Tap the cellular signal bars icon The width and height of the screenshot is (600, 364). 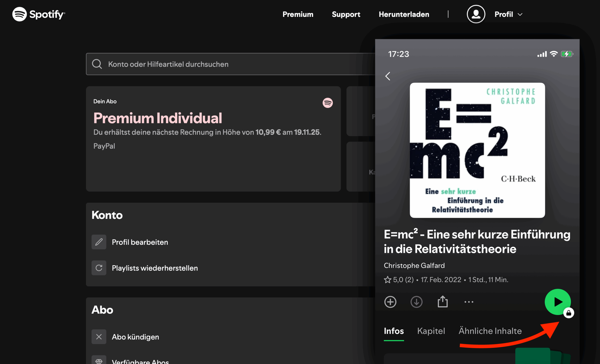(542, 54)
